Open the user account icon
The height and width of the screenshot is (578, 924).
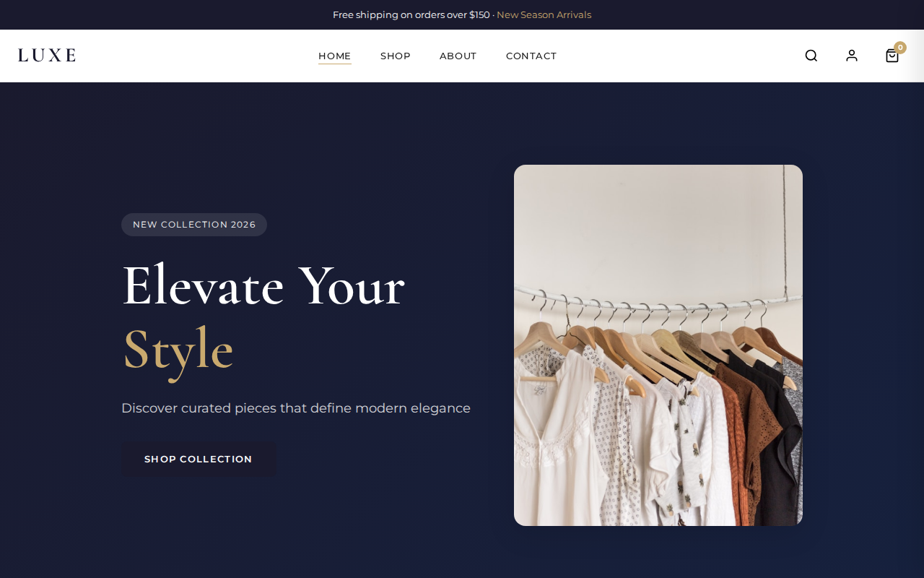(x=852, y=56)
